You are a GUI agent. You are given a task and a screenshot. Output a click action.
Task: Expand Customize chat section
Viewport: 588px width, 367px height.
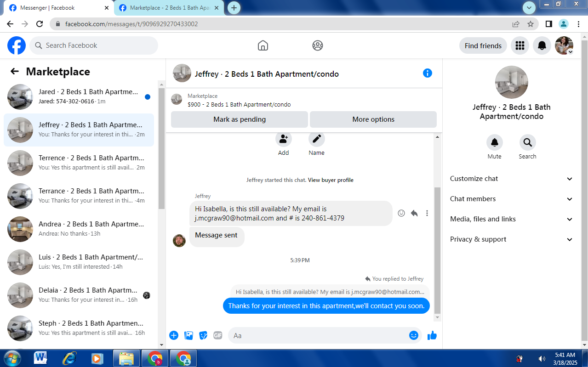pos(511,179)
